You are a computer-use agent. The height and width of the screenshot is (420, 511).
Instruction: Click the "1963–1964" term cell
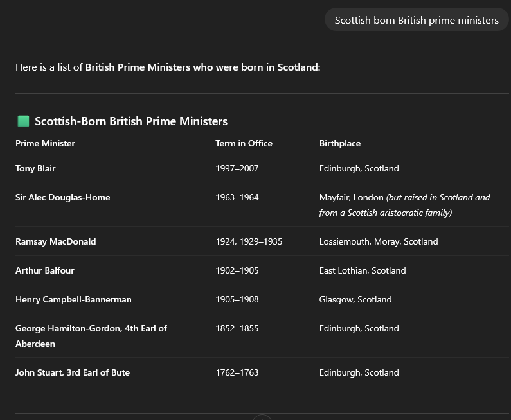[x=237, y=197]
